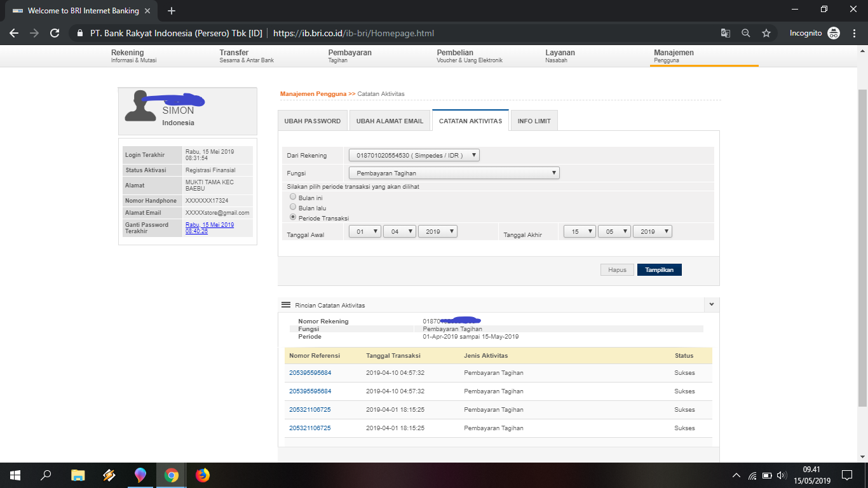Image resolution: width=868 pixels, height=488 pixels.
Task: Open colorful drop icon in taskbar
Action: (140, 475)
